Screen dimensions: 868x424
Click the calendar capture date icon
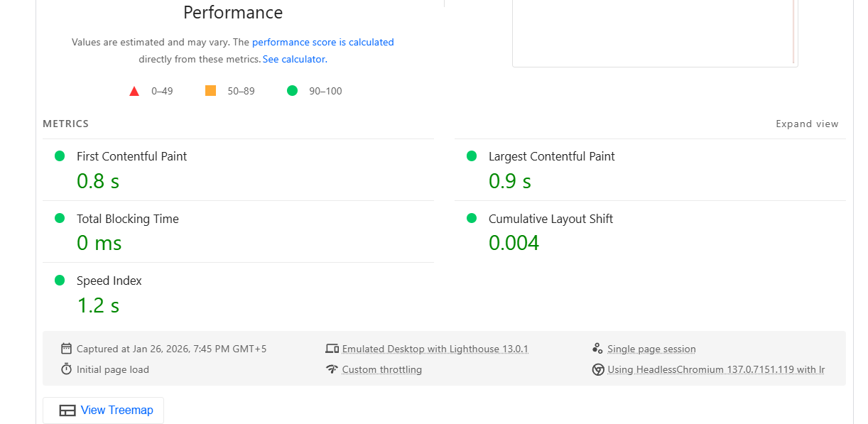(x=67, y=348)
